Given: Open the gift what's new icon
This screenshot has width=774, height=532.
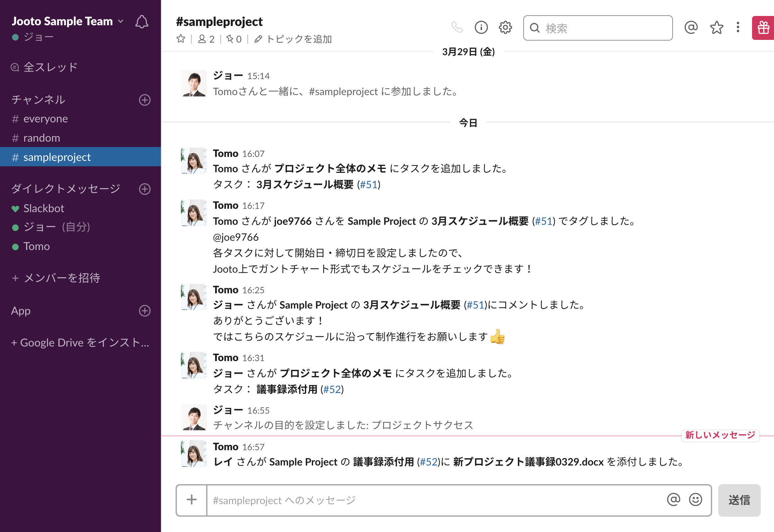Looking at the screenshot, I should 763,28.
